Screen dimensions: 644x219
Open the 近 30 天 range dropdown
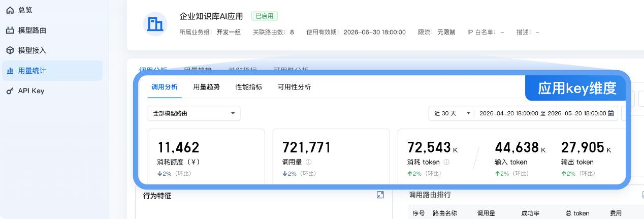(x=451, y=113)
